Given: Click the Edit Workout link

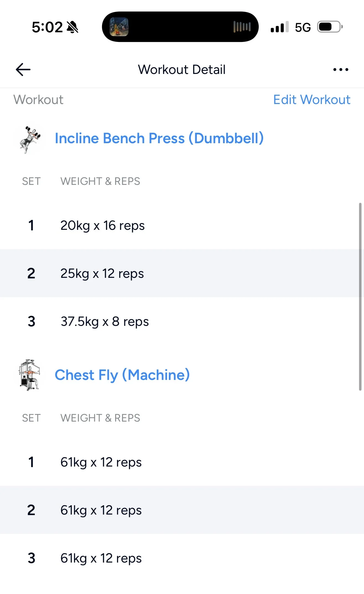Looking at the screenshot, I should tap(312, 100).
